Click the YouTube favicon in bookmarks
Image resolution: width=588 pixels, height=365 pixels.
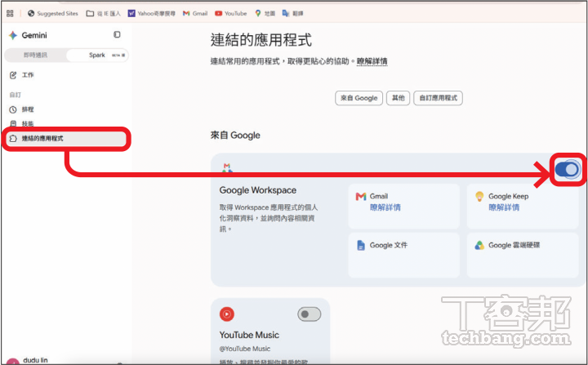coord(218,14)
